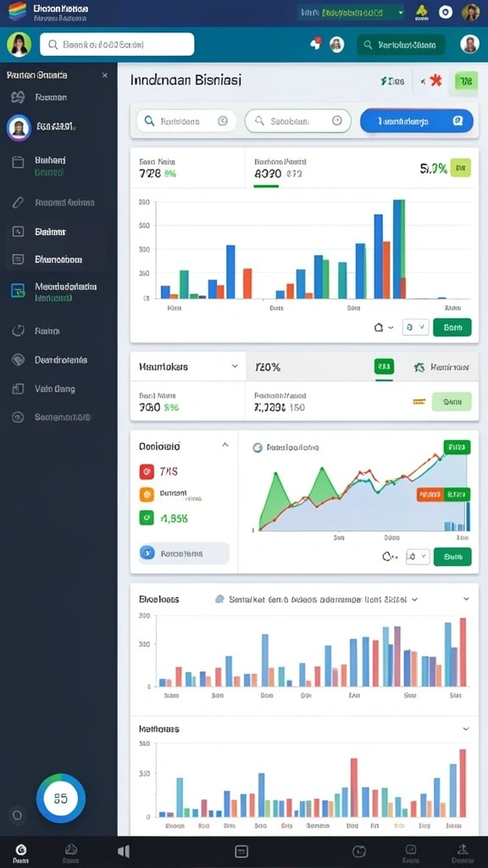Viewport: 488px width, 868px height.
Task: Open the calendar icon in bottom bar
Action: (241, 851)
